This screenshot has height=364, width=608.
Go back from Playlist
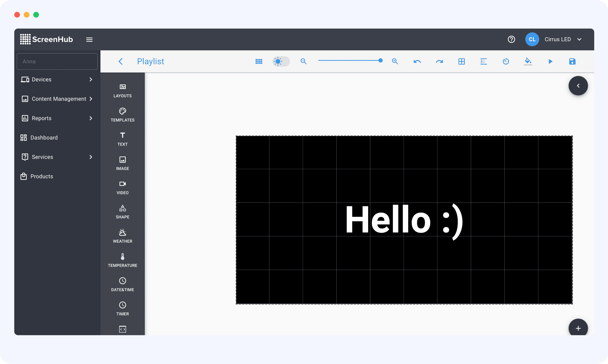click(120, 61)
